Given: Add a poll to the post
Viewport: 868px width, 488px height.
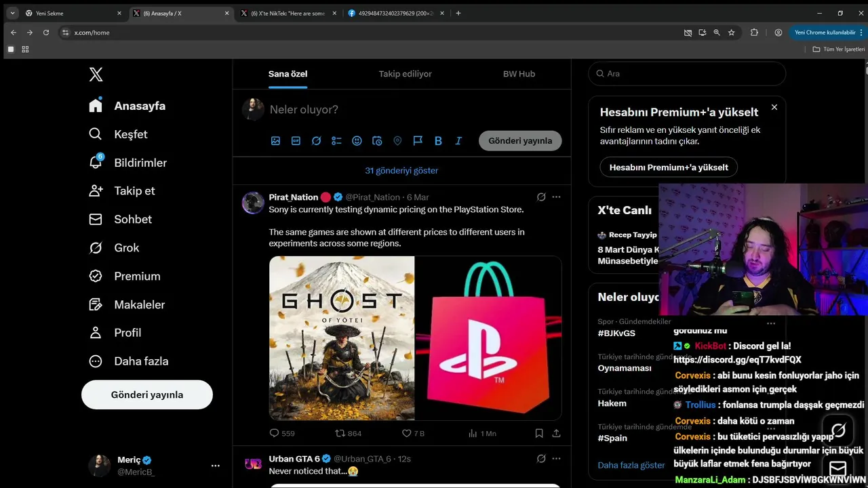Looking at the screenshot, I should (x=336, y=141).
